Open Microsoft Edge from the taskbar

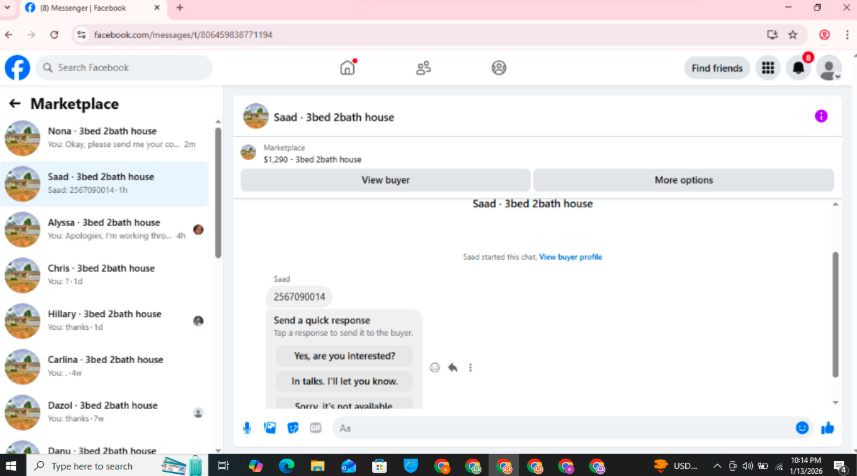pos(286,466)
